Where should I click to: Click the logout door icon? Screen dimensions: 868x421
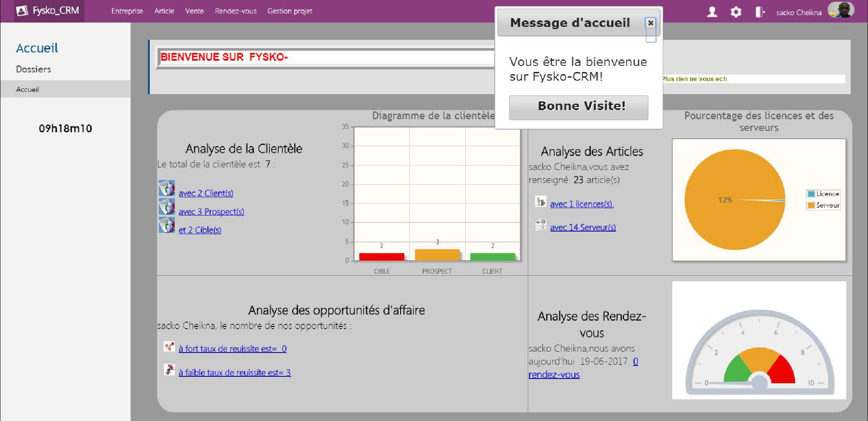point(759,12)
